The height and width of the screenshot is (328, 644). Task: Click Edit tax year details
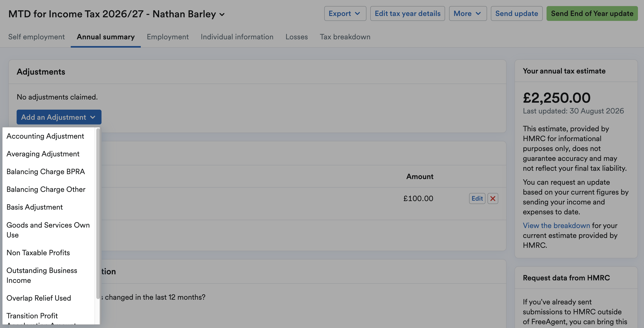pyautogui.click(x=408, y=13)
